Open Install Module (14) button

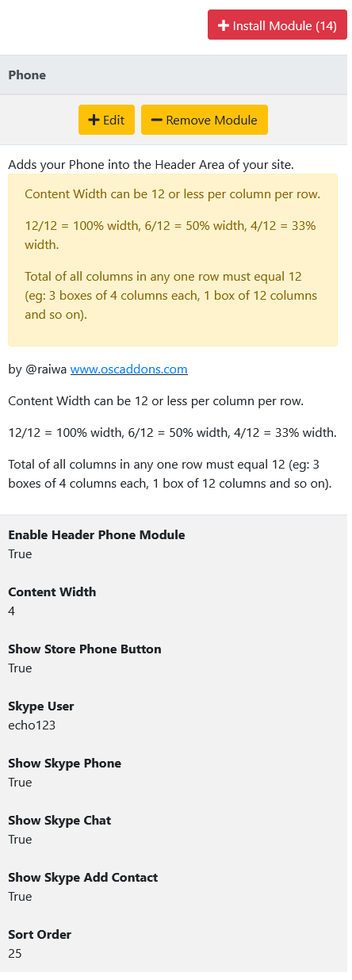277,25
